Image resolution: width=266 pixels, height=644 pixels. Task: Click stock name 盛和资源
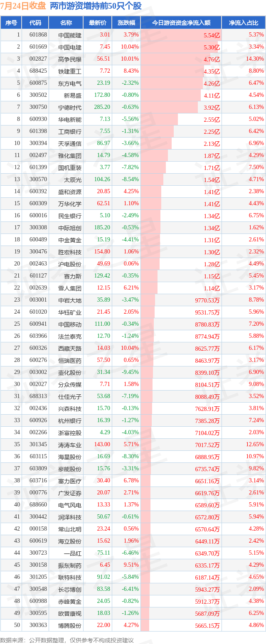click(70, 192)
